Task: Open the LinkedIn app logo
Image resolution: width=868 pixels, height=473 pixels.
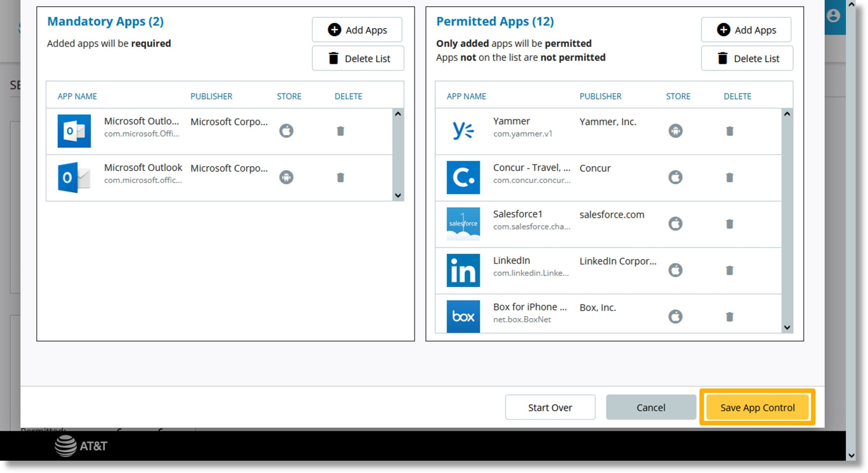Action: coord(463,270)
